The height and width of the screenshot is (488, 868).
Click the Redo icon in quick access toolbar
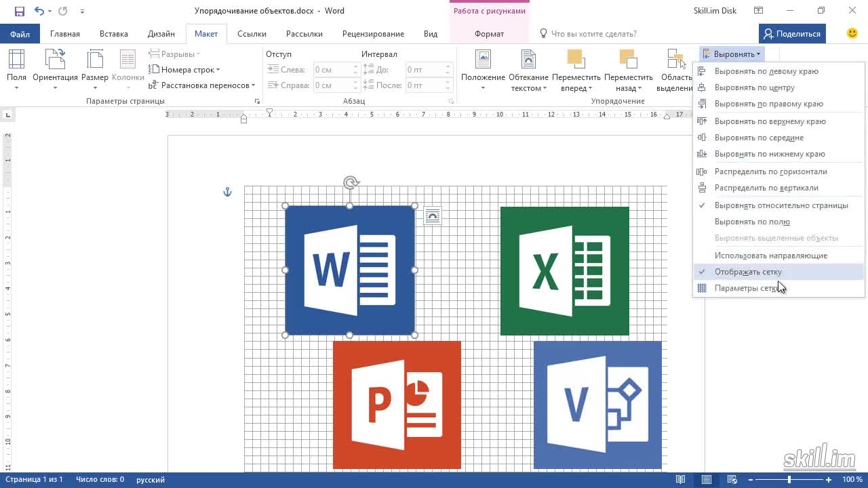pos(63,11)
